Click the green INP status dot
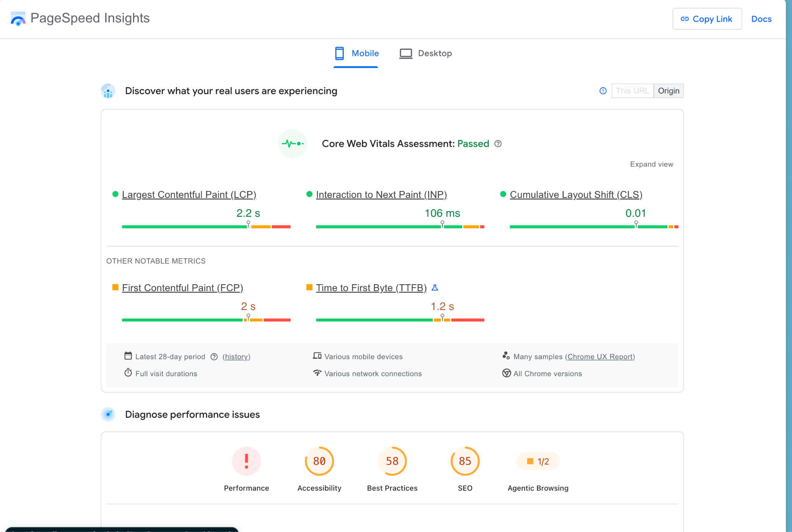Screen dimensions: 792x532 coord(309,194)
